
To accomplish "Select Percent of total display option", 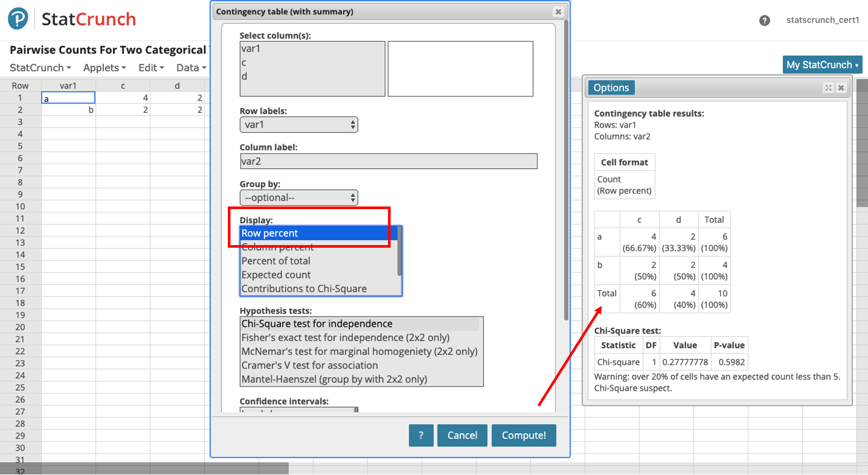I will tap(276, 261).
